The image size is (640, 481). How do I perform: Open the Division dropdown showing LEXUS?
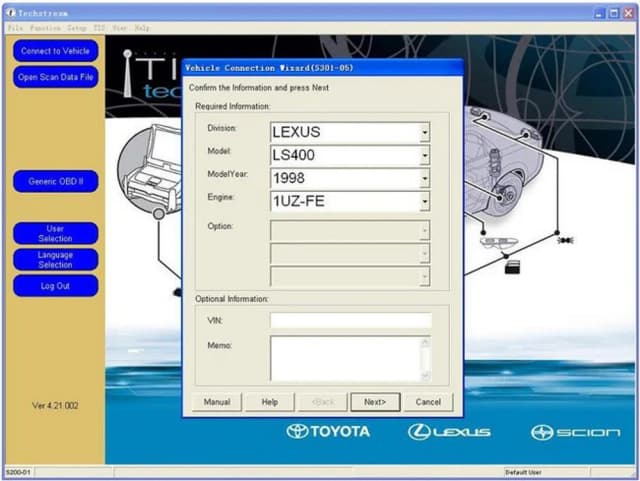[x=424, y=132]
